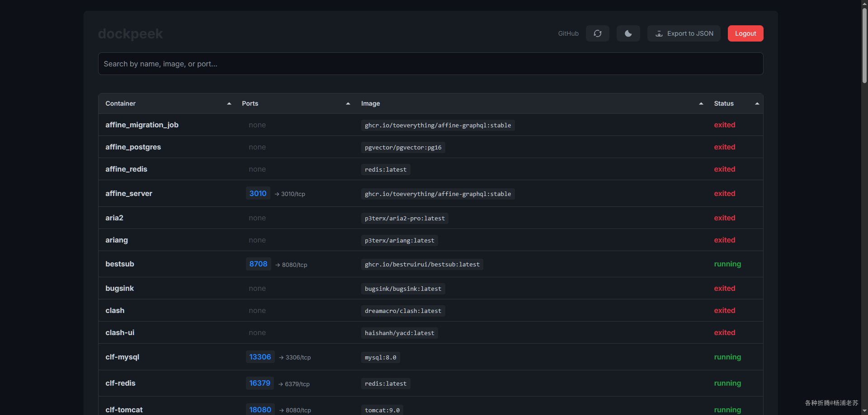This screenshot has height=415, width=868.
Task: Click dreamacro/clash:latest image tag
Action: pyautogui.click(x=403, y=311)
